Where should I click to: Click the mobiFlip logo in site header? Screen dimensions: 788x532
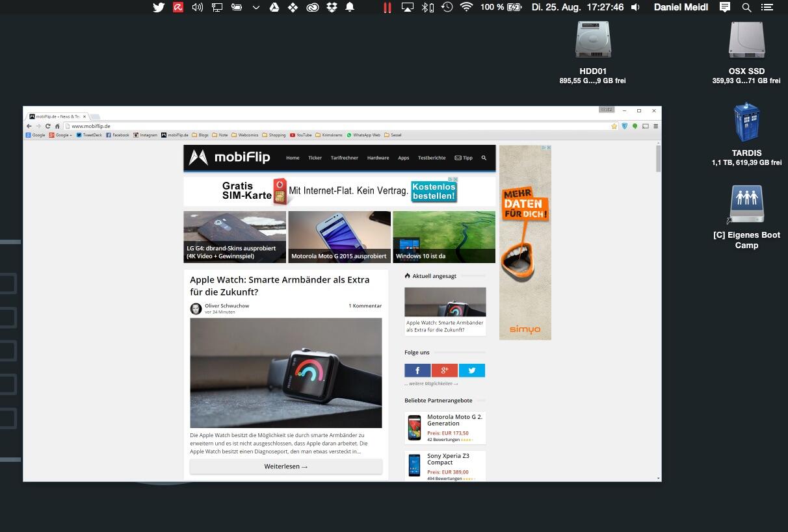[x=229, y=158]
